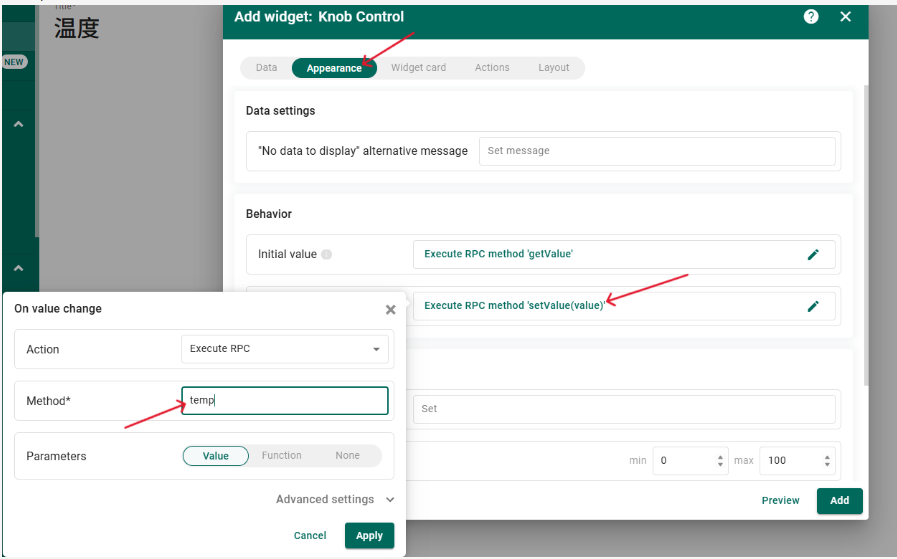Edit the getValue RPC method setting
The width and height of the screenshot is (897, 559).
point(813,255)
